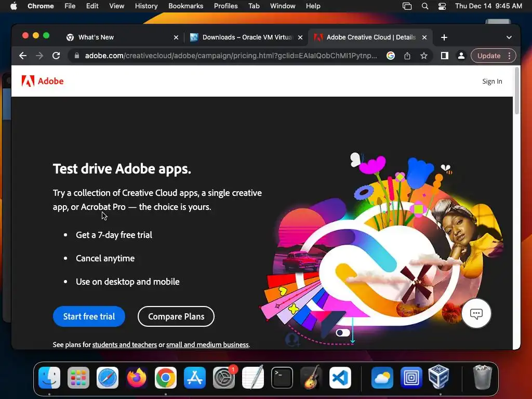Open the Bookmarks menu

click(186, 6)
